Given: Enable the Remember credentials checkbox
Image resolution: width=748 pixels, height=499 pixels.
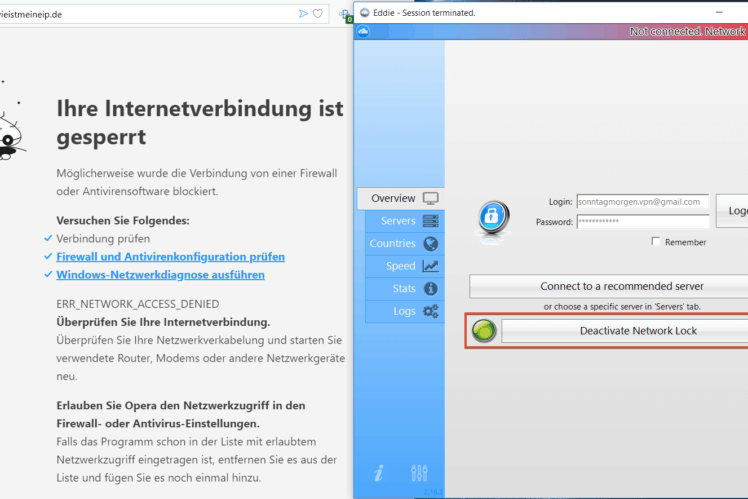Looking at the screenshot, I should (x=656, y=242).
